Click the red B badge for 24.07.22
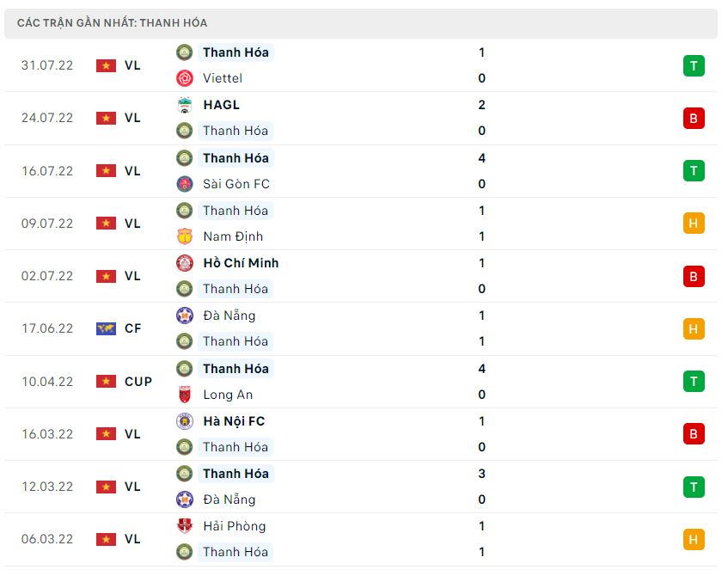 694,118
